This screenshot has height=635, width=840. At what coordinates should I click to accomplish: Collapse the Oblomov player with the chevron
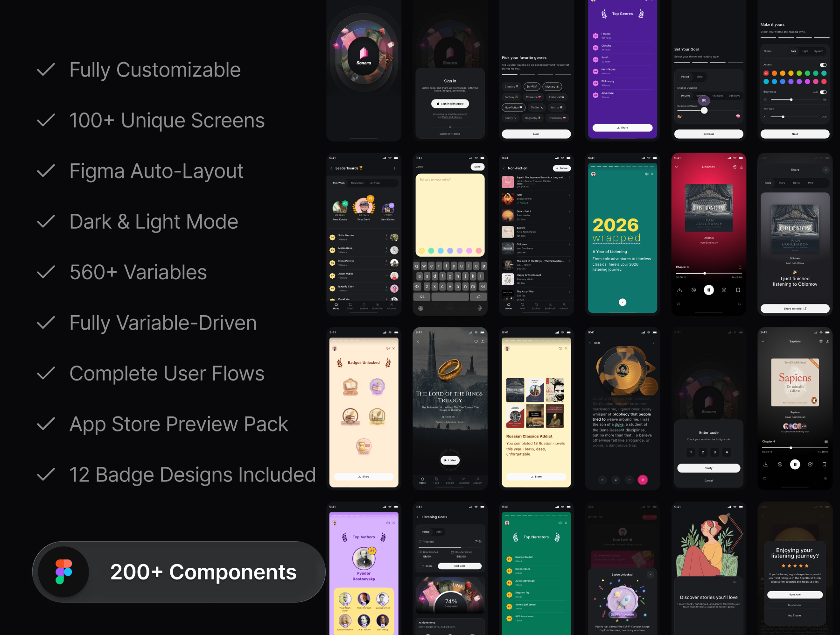point(677,167)
